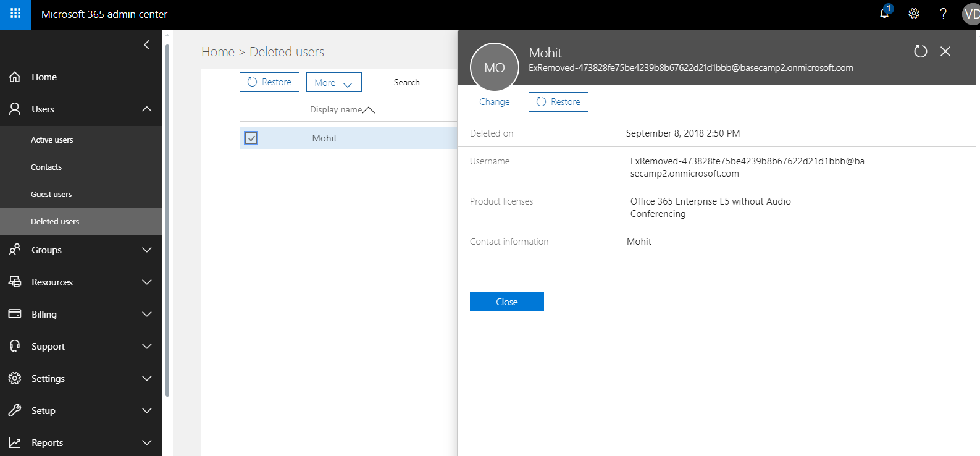980x456 pixels.
Task: Click the sidebar vertical scrollbar
Action: (x=167, y=221)
